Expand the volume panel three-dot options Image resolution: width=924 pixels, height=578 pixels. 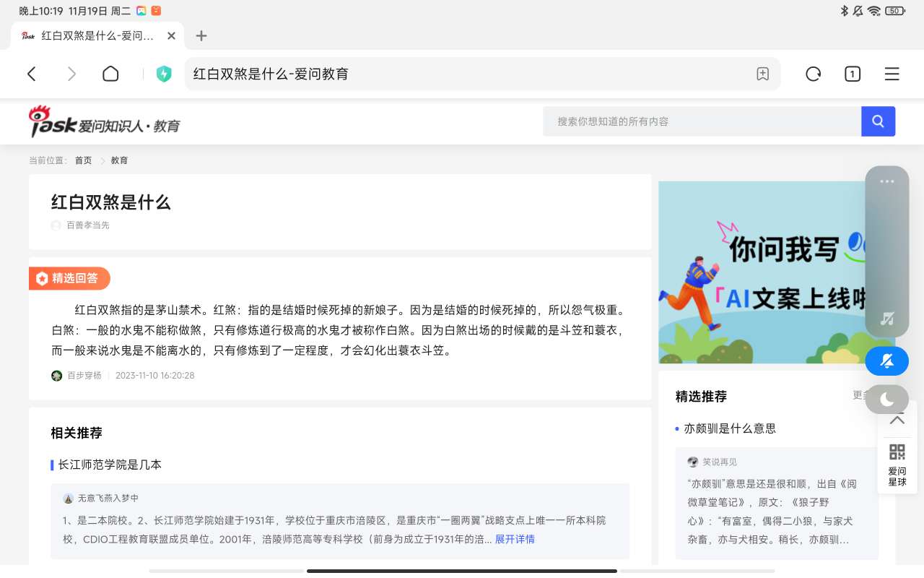coord(886,182)
